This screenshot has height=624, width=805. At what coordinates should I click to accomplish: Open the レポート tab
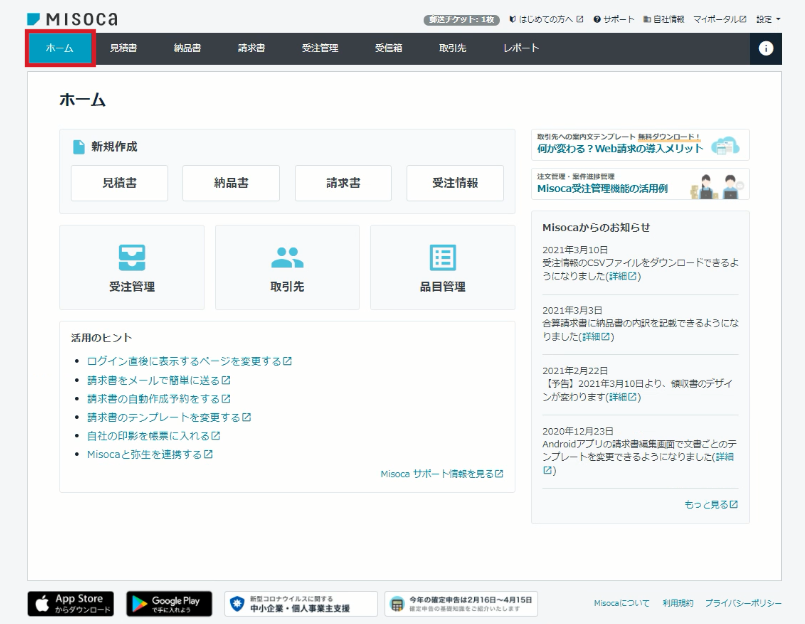521,48
